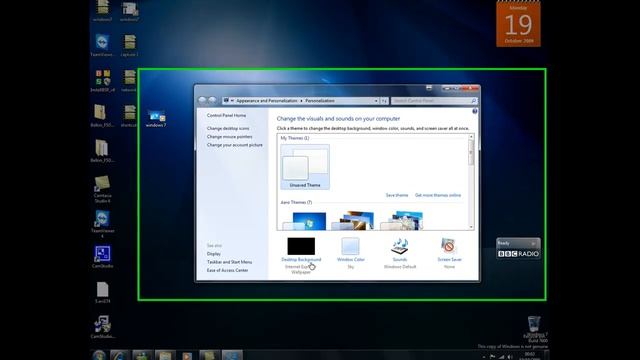Open Taskbar and Start Menu link

tap(229, 262)
